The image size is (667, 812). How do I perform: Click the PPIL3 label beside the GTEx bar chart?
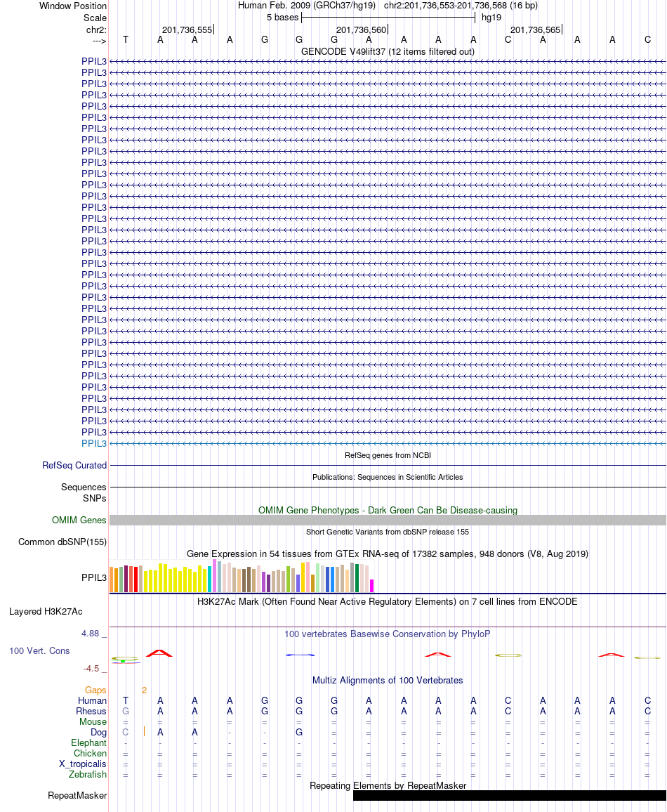point(93,577)
